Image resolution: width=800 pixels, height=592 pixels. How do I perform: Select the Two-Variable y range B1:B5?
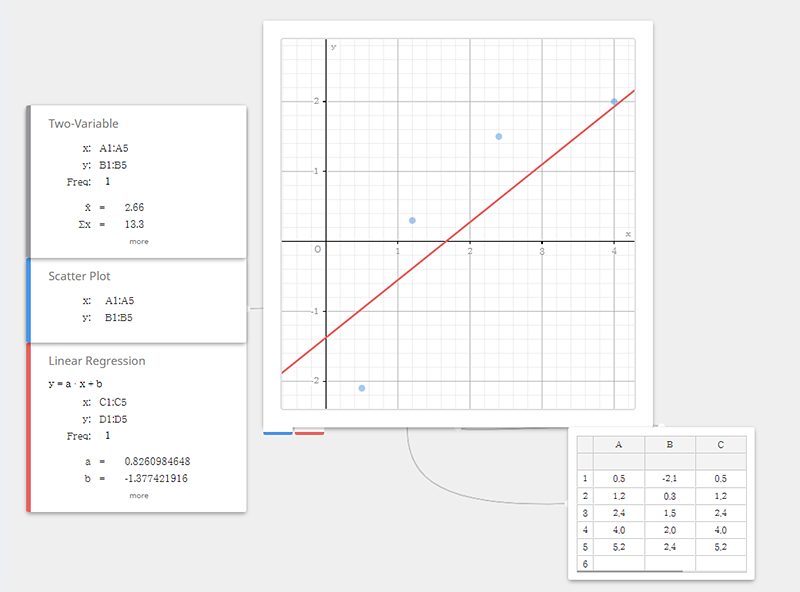(x=113, y=165)
